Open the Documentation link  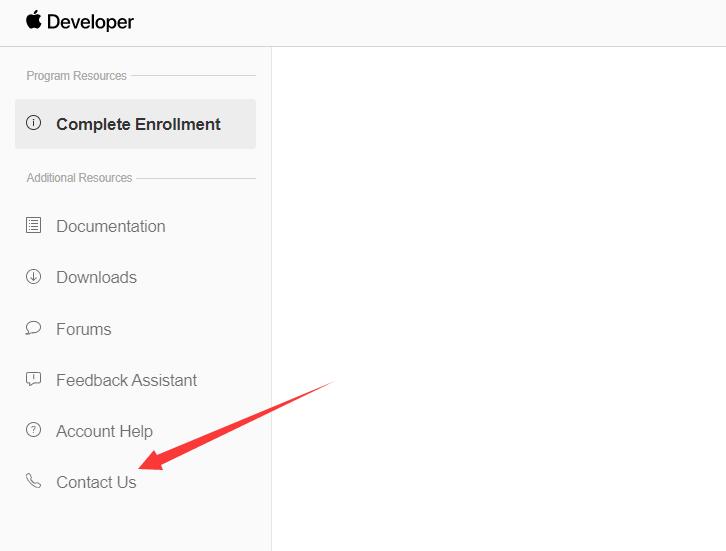(x=111, y=226)
